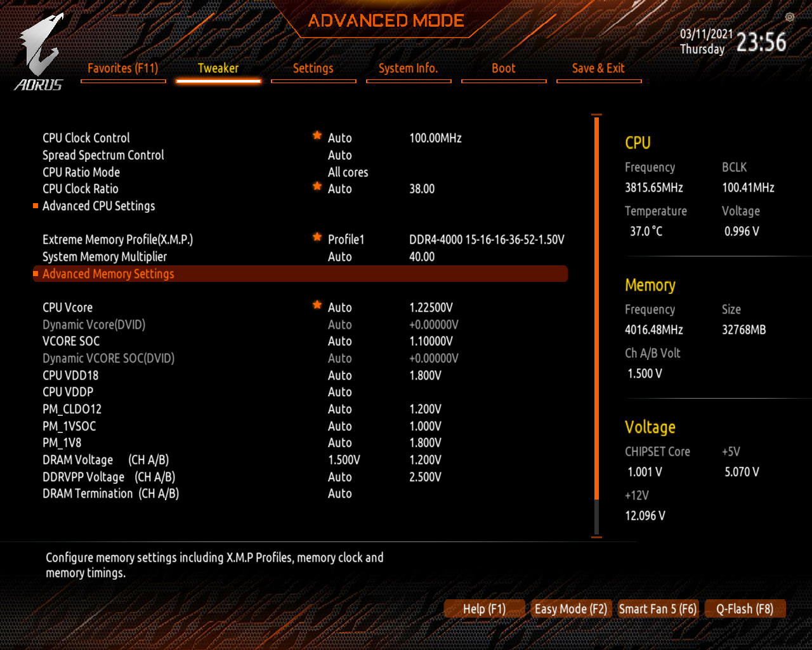Viewport: 812px width, 650px height.
Task: Click CPU temperature 37.0 °C reading
Action: (646, 231)
